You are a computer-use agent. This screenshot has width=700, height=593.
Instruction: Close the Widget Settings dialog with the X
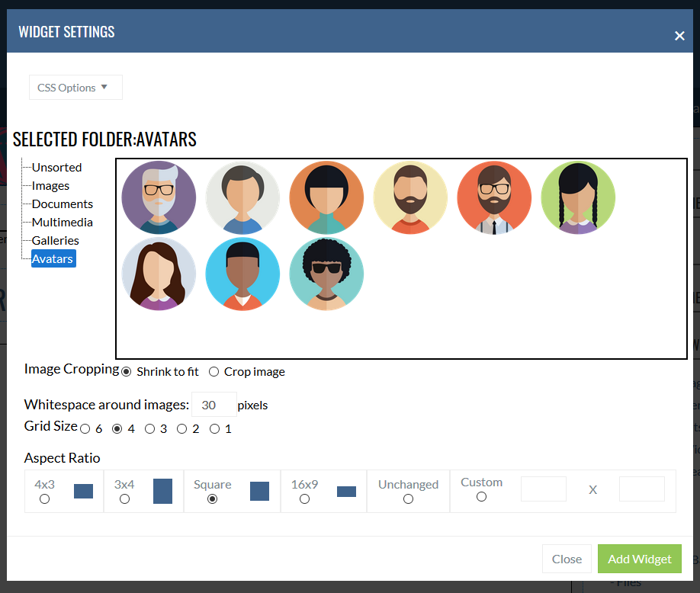(x=679, y=36)
